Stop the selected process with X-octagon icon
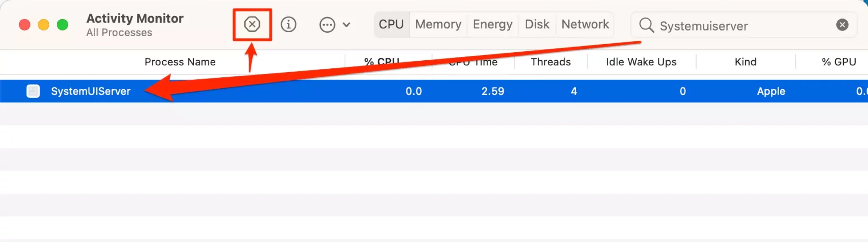This screenshot has height=242, width=868. tap(252, 24)
